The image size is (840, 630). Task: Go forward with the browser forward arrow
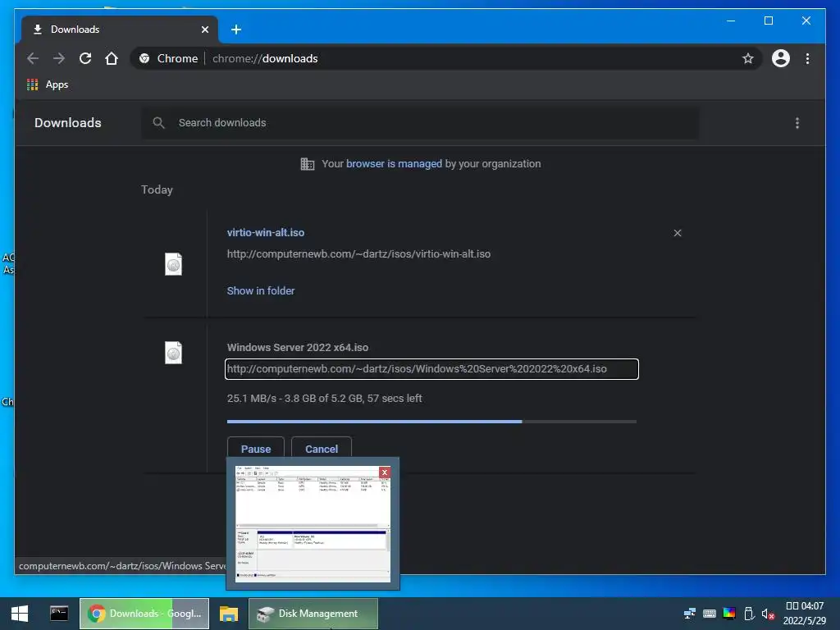pos(59,58)
